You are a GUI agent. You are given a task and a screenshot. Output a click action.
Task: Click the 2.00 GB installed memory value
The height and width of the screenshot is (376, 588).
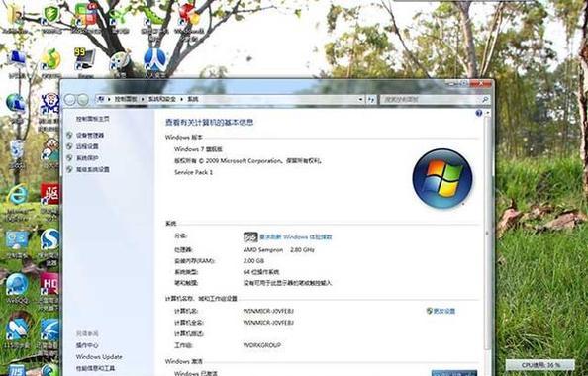pos(253,261)
